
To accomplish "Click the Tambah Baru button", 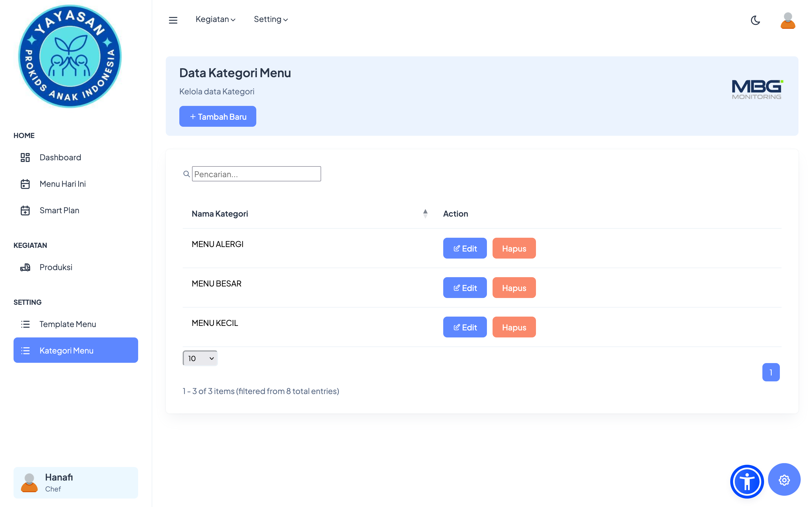I will [217, 116].
